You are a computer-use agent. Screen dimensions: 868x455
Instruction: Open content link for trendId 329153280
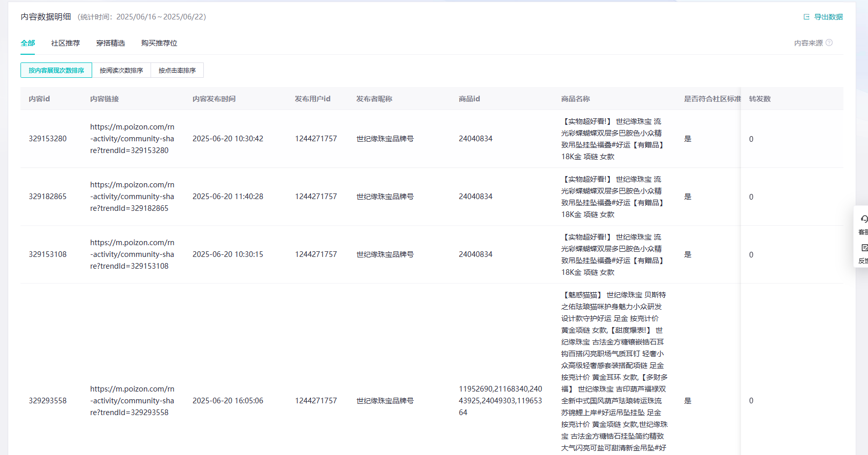pyautogui.click(x=132, y=139)
